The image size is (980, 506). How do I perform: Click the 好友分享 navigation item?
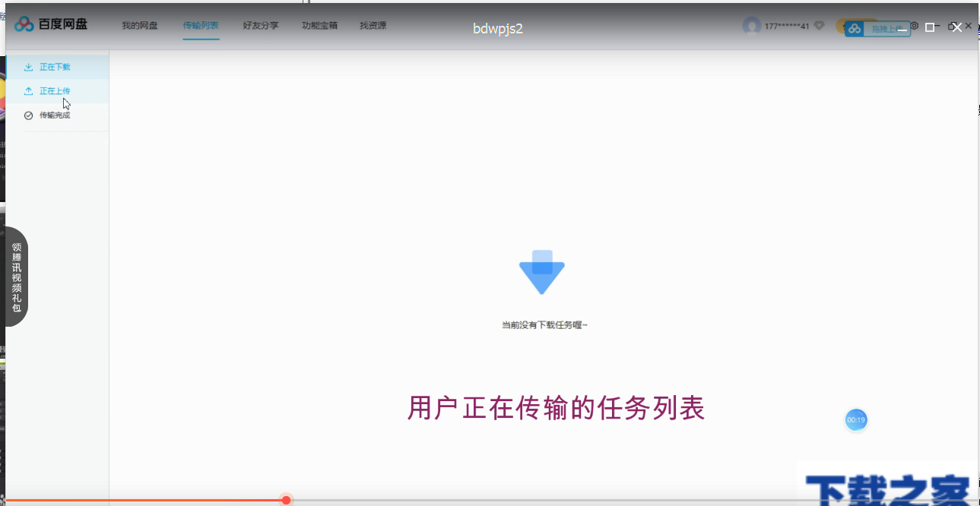tap(261, 25)
